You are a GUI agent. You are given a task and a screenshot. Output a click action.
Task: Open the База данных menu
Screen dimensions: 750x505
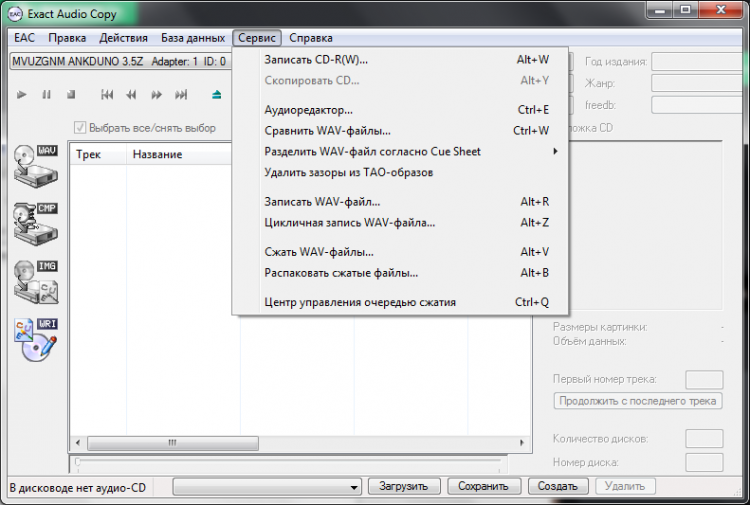tap(193, 38)
